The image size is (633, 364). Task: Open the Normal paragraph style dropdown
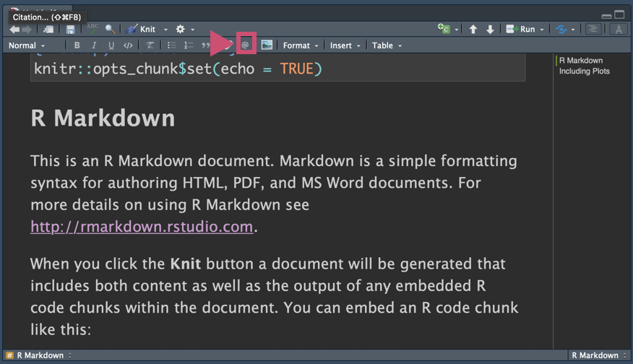pos(27,45)
